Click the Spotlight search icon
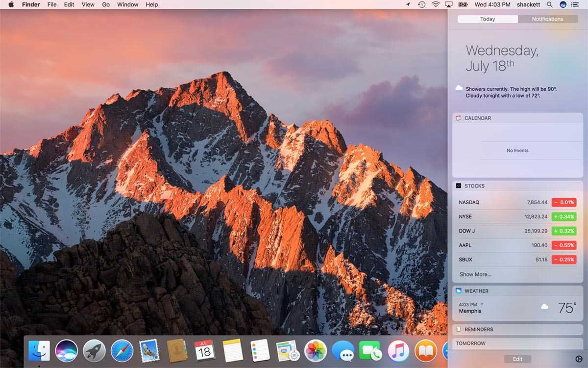 (x=549, y=4)
